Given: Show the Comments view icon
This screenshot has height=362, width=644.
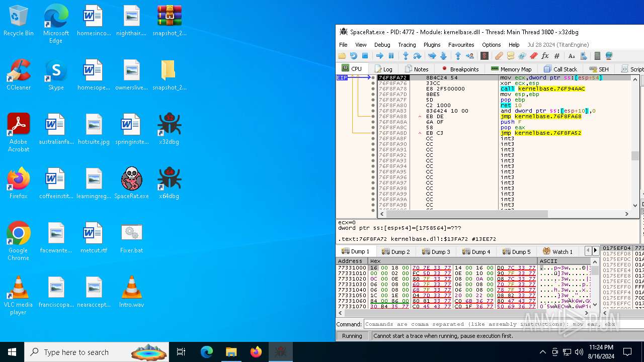Looking at the screenshot, I should coord(511,56).
